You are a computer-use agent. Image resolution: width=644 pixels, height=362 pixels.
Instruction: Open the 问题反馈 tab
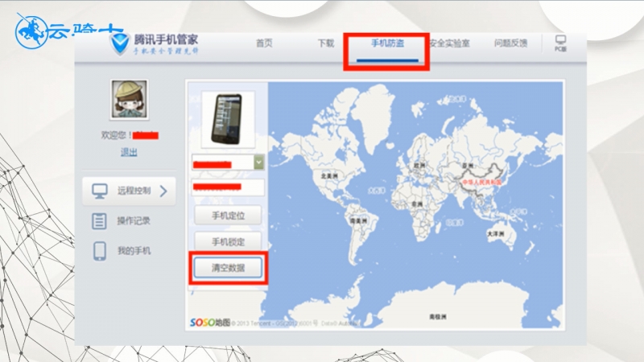coord(510,43)
